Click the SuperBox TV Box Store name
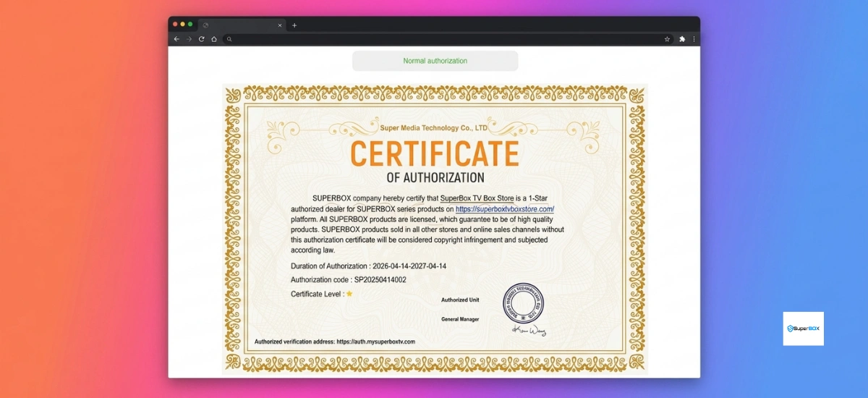 coord(477,198)
